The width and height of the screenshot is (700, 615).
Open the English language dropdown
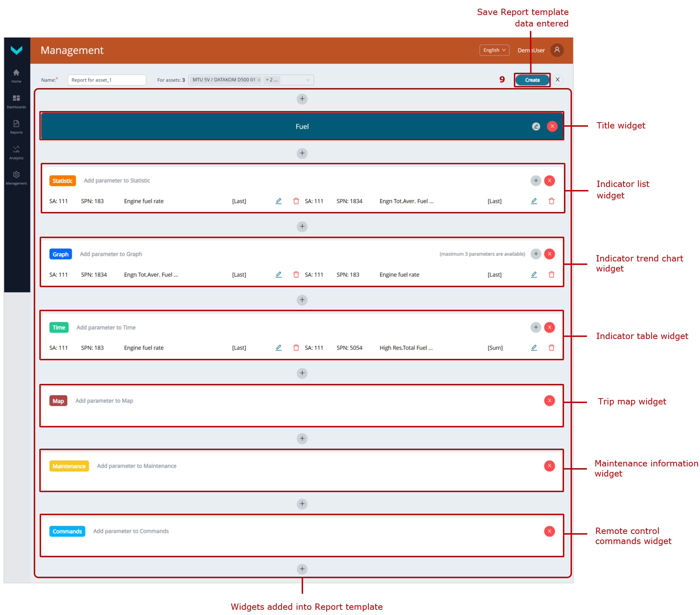494,50
